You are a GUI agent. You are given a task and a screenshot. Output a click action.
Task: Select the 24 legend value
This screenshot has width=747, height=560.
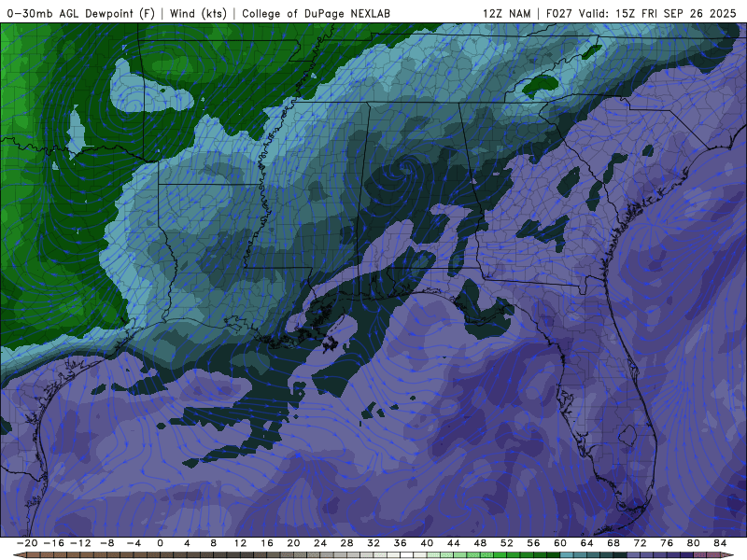[320, 543]
